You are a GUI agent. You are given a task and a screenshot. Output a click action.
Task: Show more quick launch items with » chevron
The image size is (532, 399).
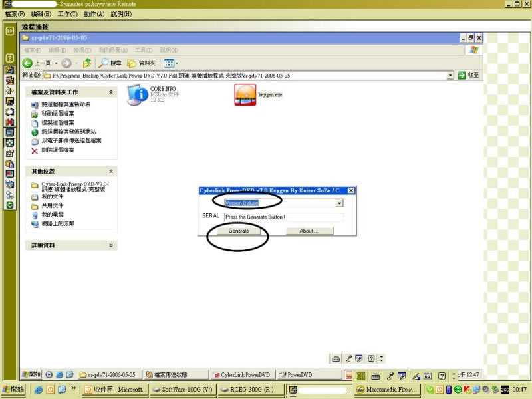[x=74, y=388]
